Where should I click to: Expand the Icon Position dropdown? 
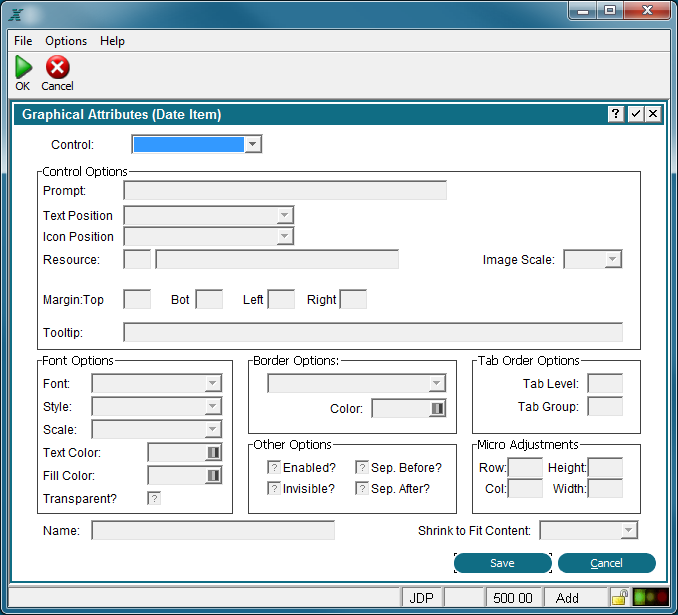click(285, 236)
